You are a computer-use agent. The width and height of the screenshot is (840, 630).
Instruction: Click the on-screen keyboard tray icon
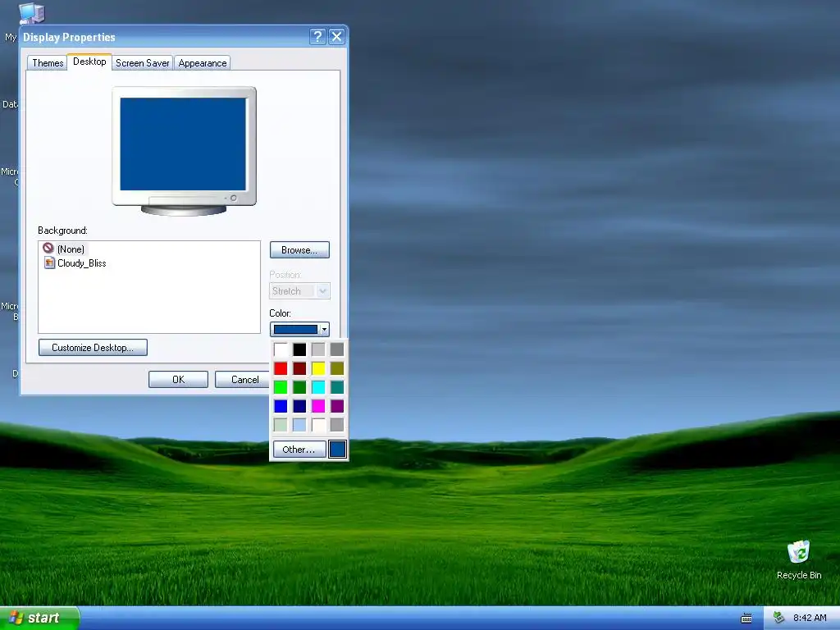(x=746, y=619)
